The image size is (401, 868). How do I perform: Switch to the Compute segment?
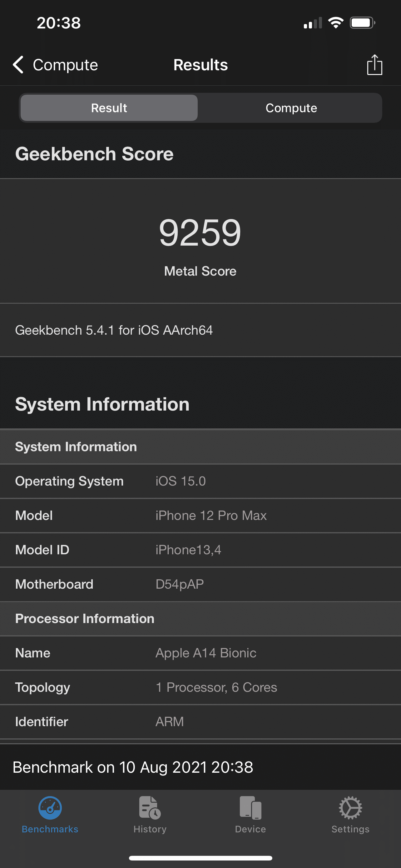coord(291,108)
